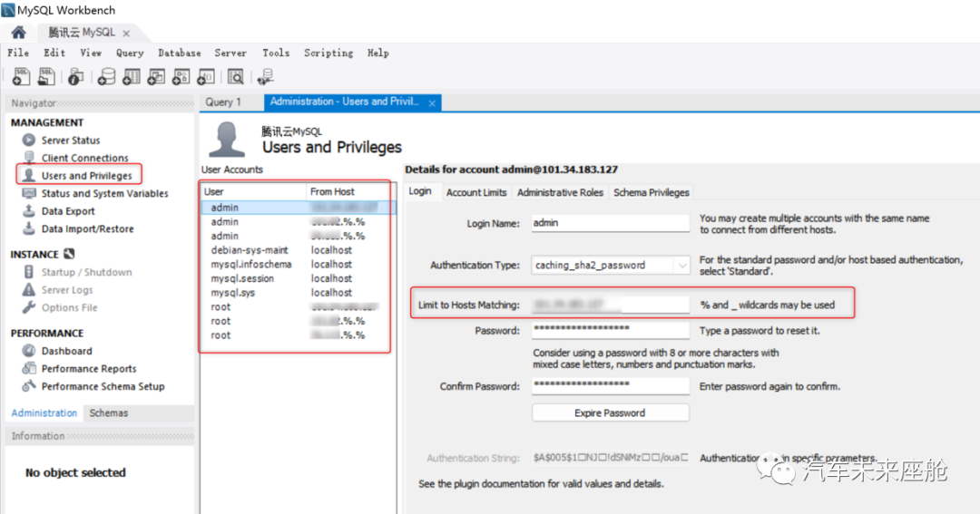
Task: Click the Password input field
Action: (x=611, y=329)
